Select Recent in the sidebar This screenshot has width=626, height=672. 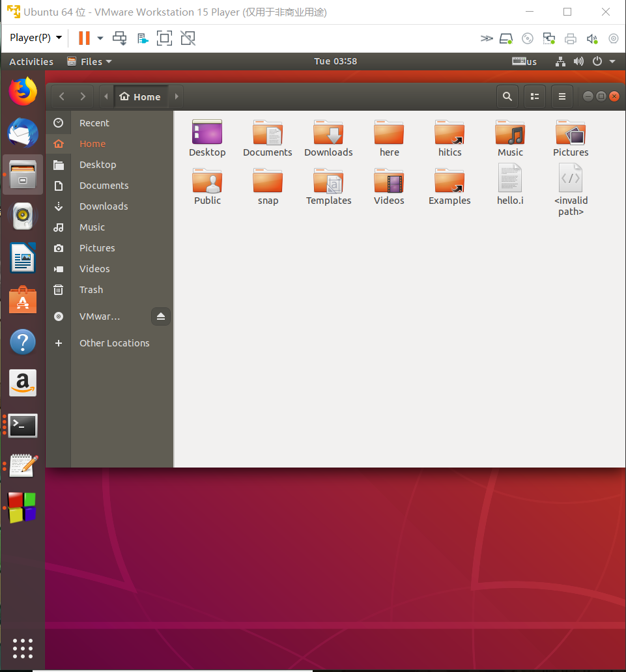pos(109,123)
